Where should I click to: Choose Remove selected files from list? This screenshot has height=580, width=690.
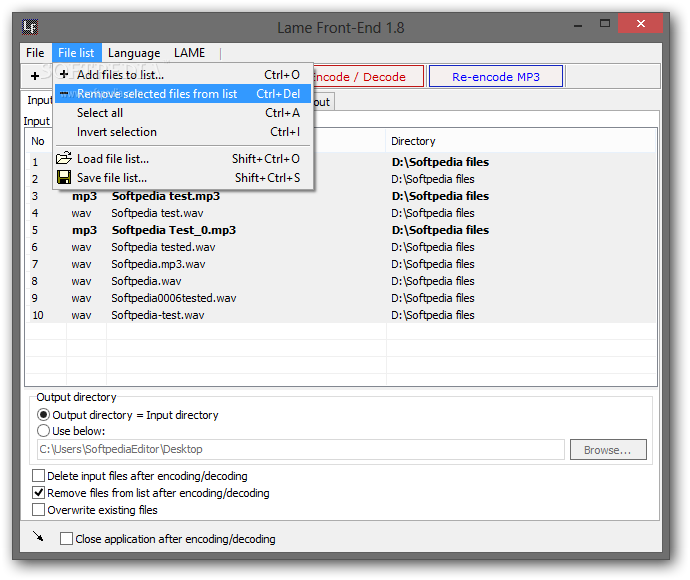point(183,94)
